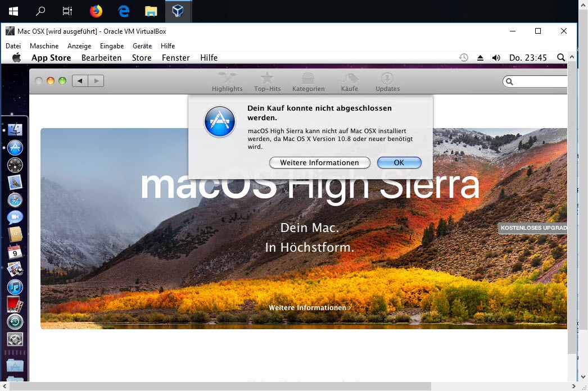The height and width of the screenshot is (391, 588).
Task: Open System Preferences gear in dock
Action: (x=15, y=339)
